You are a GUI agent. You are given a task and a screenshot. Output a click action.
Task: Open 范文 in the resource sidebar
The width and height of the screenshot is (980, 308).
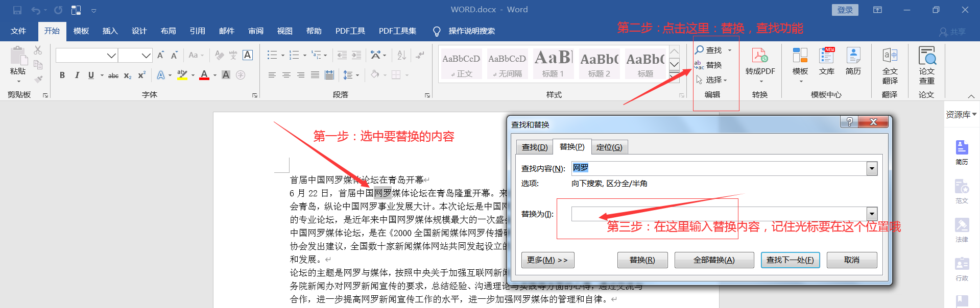tap(962, 191)
